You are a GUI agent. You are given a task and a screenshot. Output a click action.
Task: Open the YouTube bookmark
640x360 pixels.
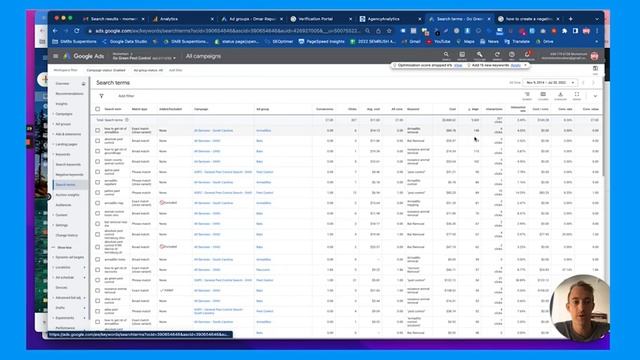(x=439, y=41)
